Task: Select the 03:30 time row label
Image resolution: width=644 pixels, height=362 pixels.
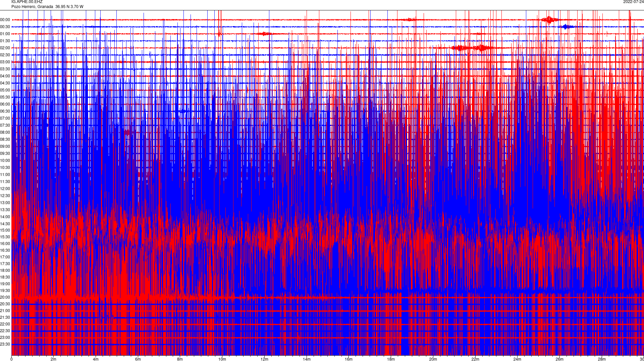Action: 5,69
